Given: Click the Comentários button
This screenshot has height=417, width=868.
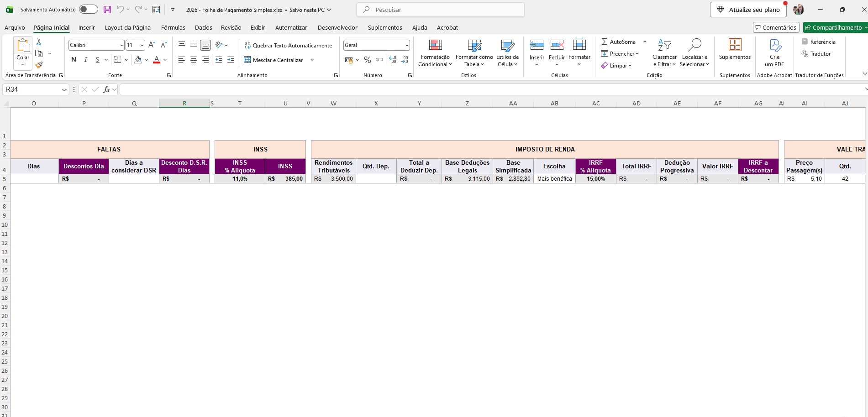Looking at the screenshot, I should (x=776, y=27).
